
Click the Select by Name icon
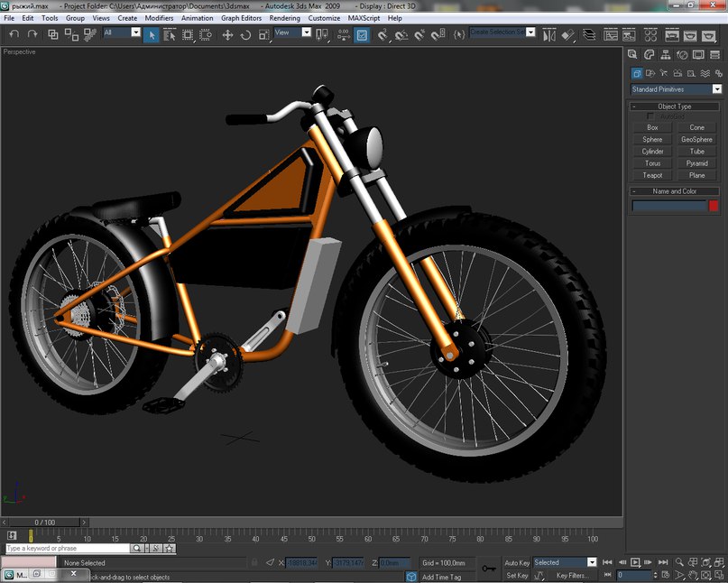170,34
